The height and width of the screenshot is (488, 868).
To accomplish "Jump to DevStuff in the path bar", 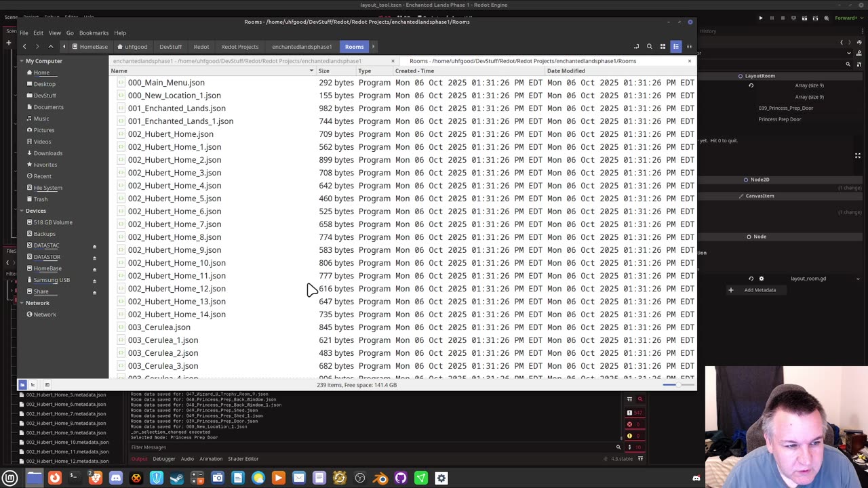I will point(170,47).
